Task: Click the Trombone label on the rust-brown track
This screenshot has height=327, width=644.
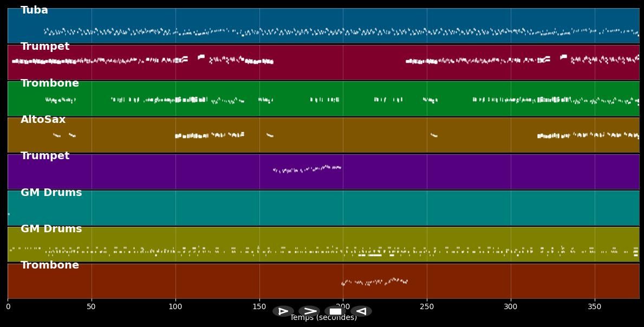Action: (50, 265)
